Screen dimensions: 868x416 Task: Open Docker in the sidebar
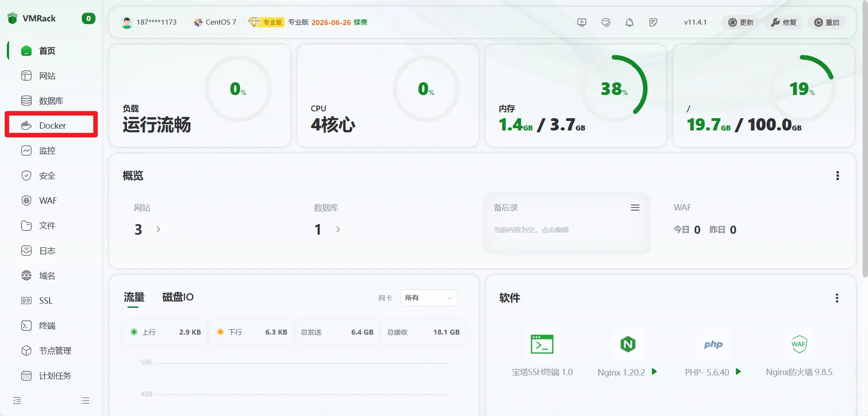pyautogui.click(x=52, y=125)
